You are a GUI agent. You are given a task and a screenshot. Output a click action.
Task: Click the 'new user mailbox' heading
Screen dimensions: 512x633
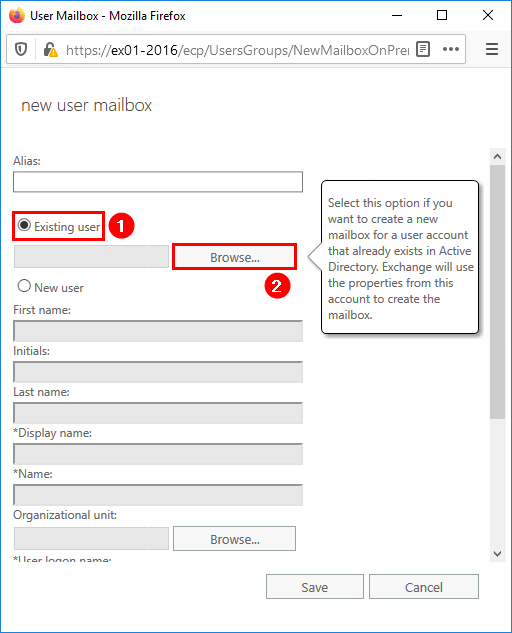(x=86, y=105)
